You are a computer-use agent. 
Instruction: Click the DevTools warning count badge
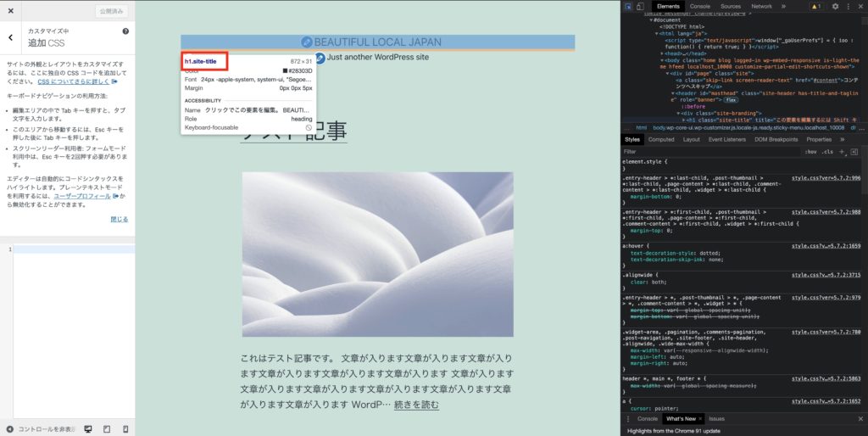[x=816, y=7]
